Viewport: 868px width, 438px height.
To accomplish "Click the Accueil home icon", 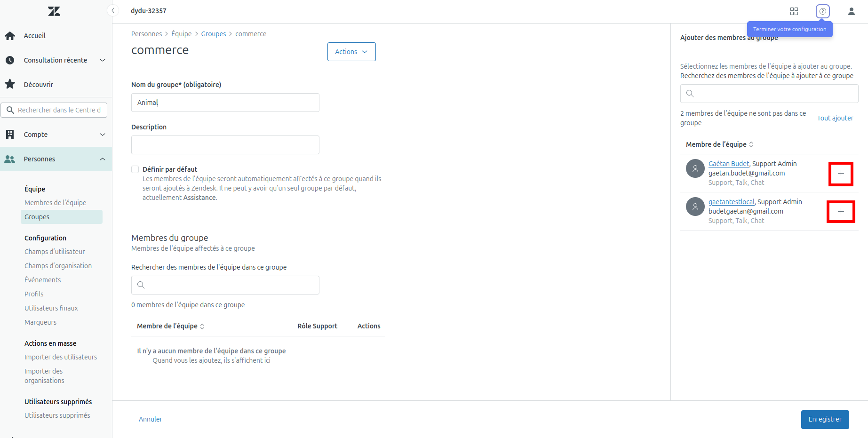I will (10, 36).
